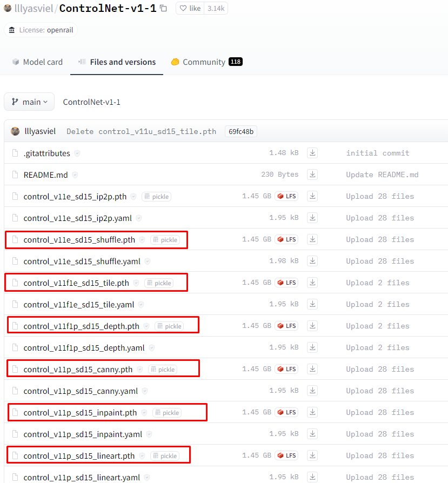Screen dimensions: 448x483
Task: Download README.md using download icon
Action: [312, 175]
